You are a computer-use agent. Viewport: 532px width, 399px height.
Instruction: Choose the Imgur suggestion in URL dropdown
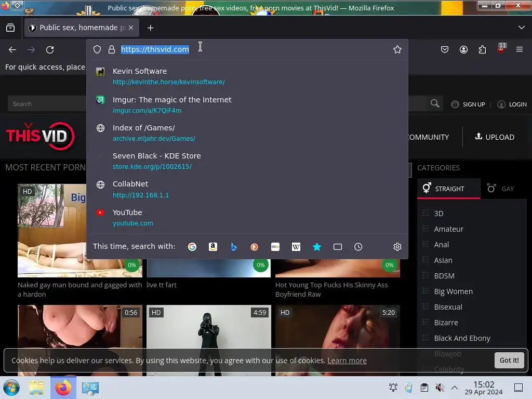point(247,105)
